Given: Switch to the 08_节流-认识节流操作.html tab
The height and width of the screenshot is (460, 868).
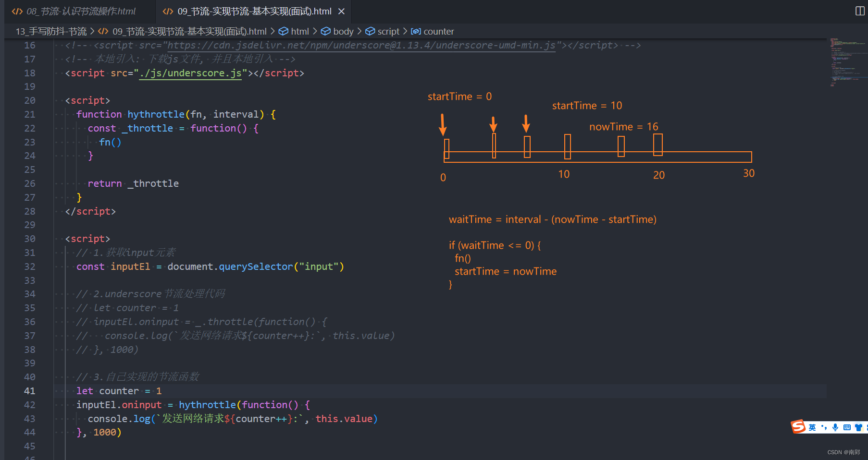Looking at the screenshot, I should pos(81,11).
